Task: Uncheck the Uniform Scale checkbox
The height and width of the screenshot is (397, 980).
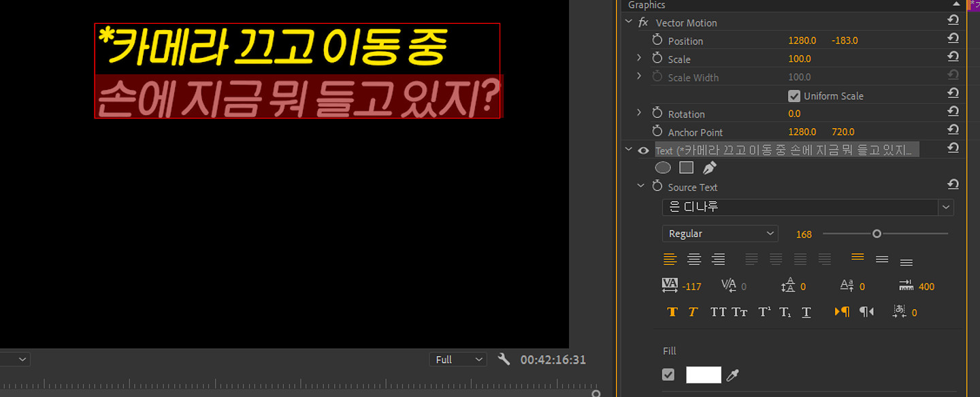Action: pos(794,95)
